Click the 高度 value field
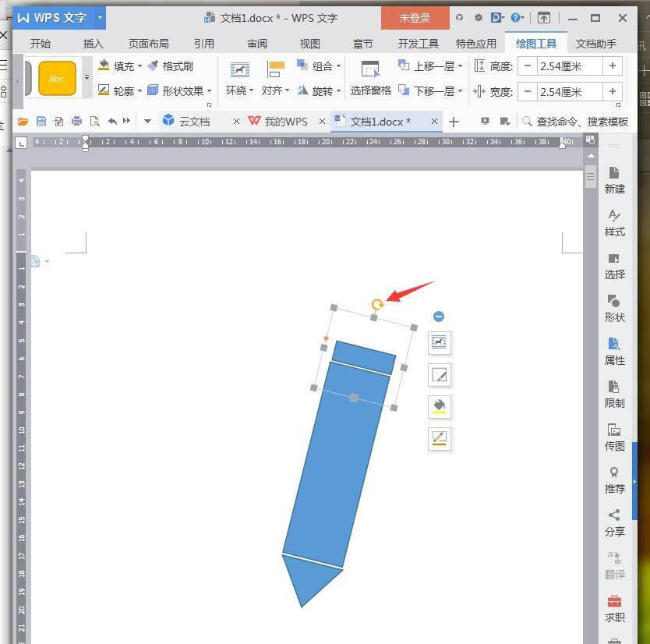This screenshot has width=650, height=644. 570,66
